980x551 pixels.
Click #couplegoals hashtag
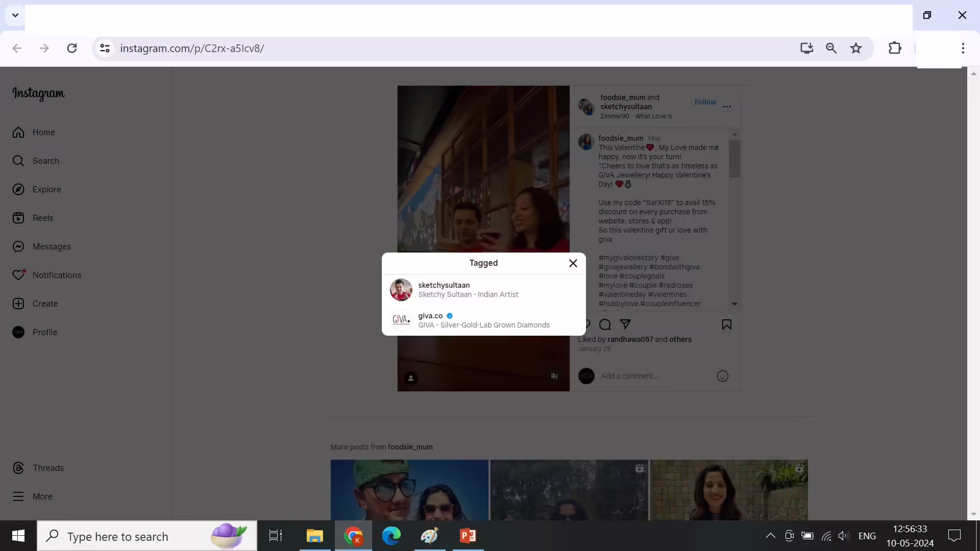(x=642, y=276)
